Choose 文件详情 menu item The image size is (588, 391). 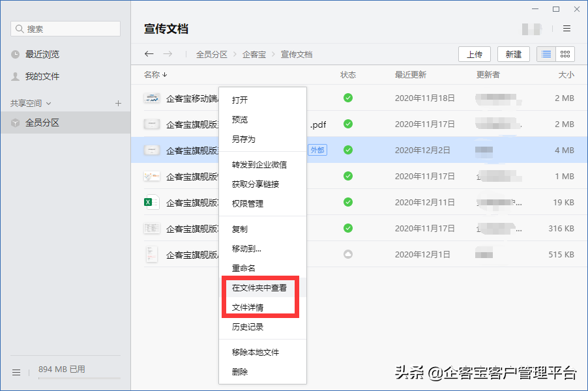(x=263, y=308)
